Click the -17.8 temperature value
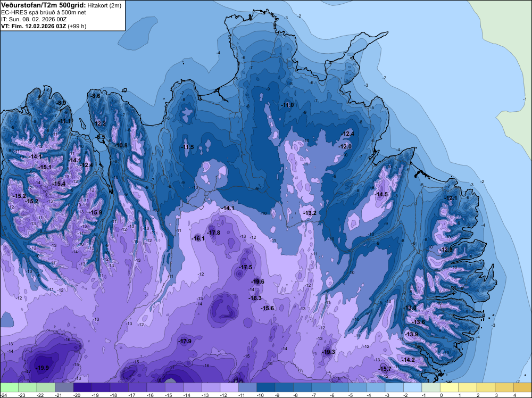This screenshot has width=532, height=398. point(214,233)
